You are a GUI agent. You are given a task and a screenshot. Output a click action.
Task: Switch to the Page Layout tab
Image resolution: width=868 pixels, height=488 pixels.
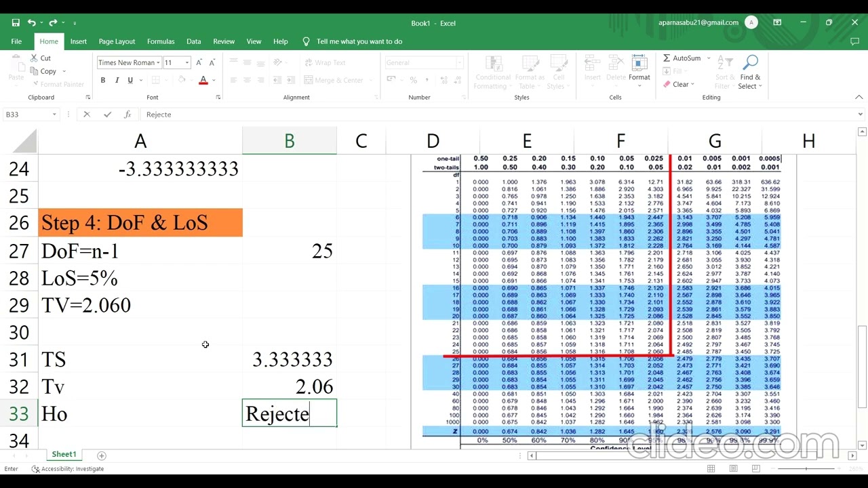(117, 41)
